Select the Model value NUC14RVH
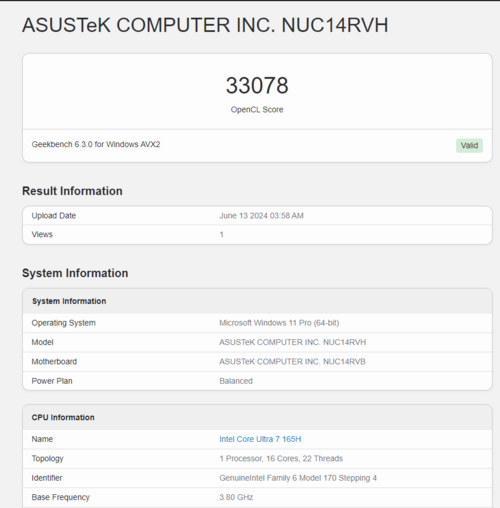The image size is (500, 508). coord(292,342)
